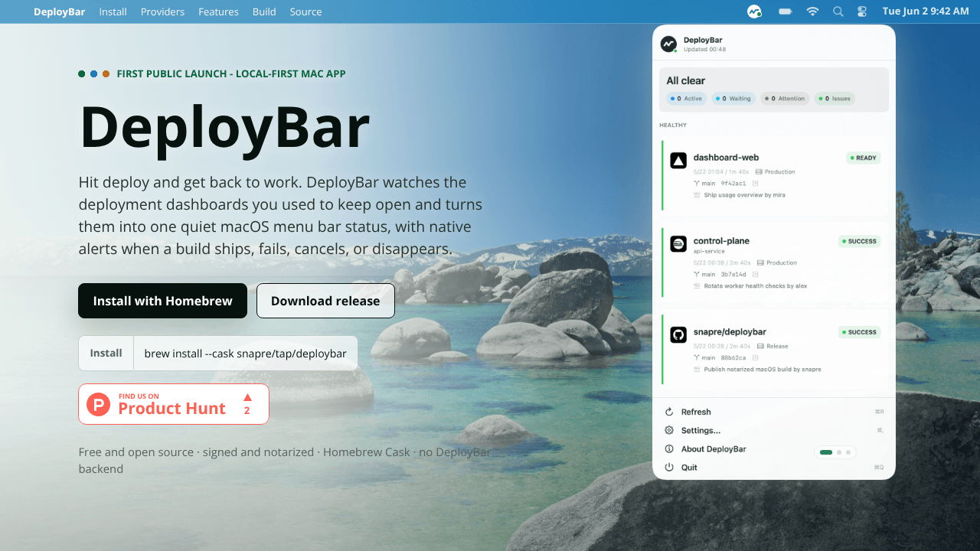This screenshot has height=551, width=980.
Task: Open external link icon beside commit 9f42ac1
Action: pyautogui.click(x=755, y=184)
